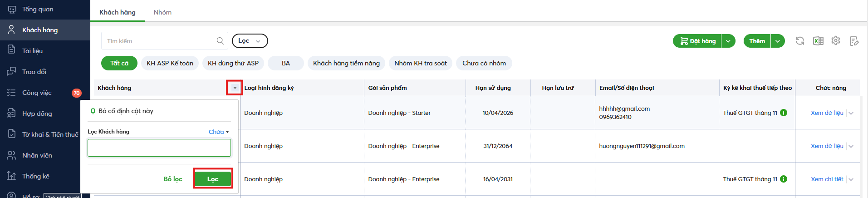This screenshot has width=868, height=198.
Task: Export list via Excel icon
Action: pyautogui.click(x=818, y=41)
